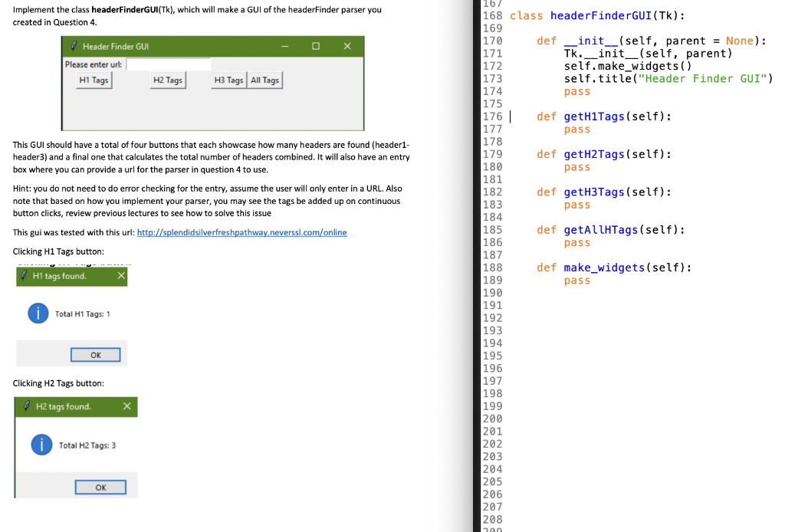The image size is (785, 532).
Task: Click the info icon in H1 tags dialog
Action: (39, 313)
